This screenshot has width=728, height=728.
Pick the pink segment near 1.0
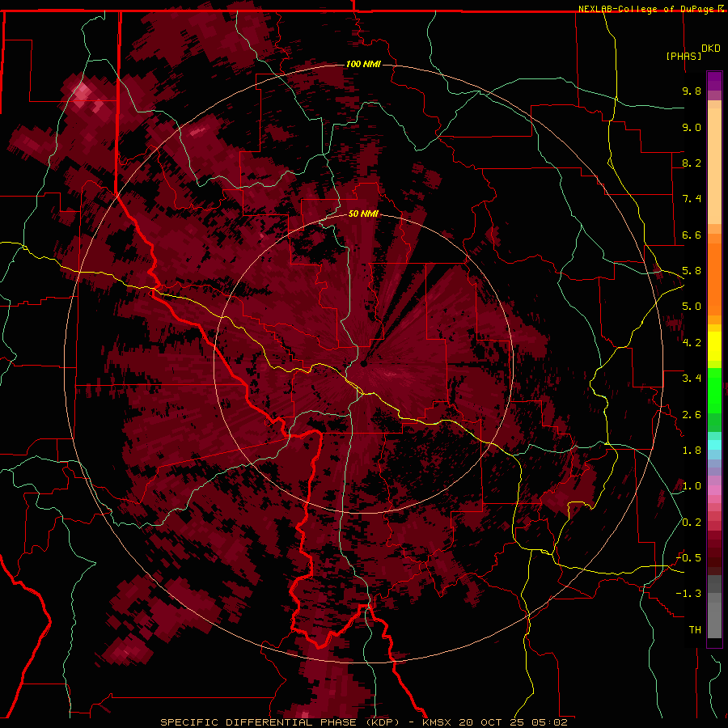714,490
